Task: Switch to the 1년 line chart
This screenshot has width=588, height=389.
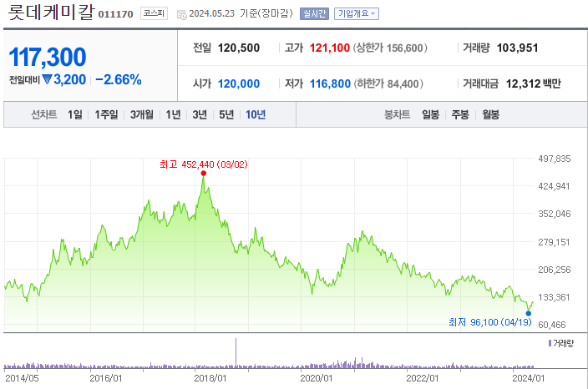Action: (173, 114)
